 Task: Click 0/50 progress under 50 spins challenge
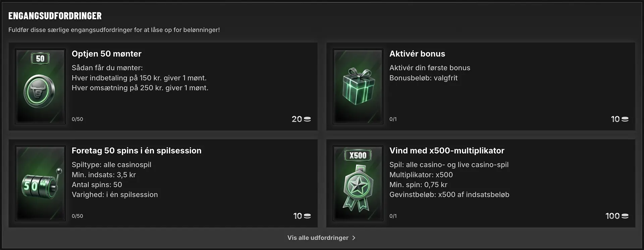[x=77, y=216]
